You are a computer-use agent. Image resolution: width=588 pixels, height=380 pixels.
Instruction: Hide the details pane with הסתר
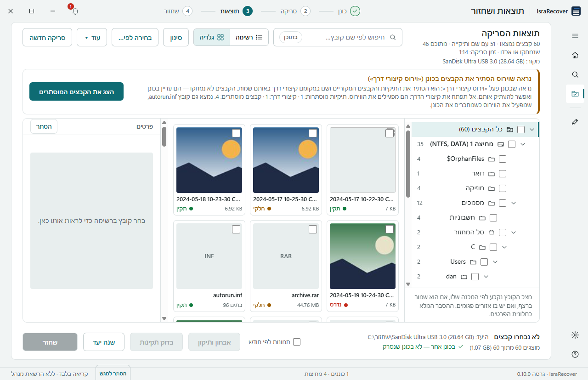[44, 126]
